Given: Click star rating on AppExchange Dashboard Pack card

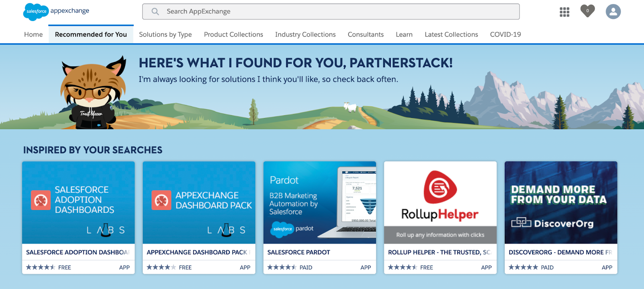Looking at the screenshot, I should click(x=161, y=267).
